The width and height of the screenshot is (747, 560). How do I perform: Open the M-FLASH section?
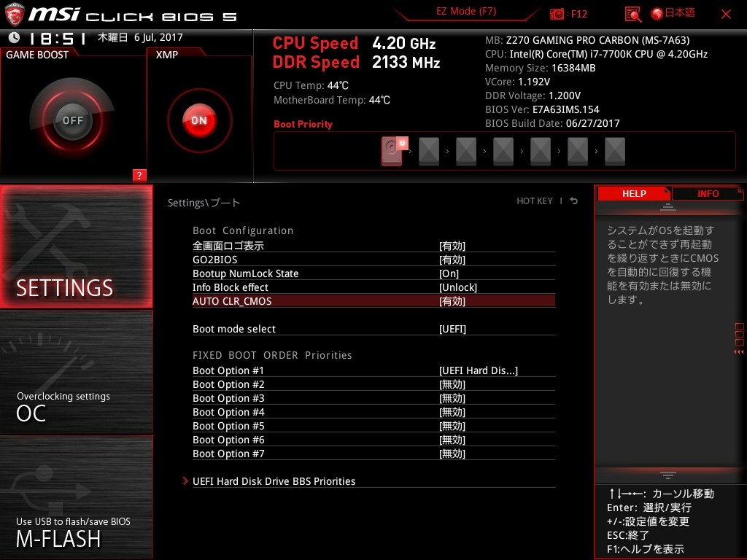pos(76,497)
